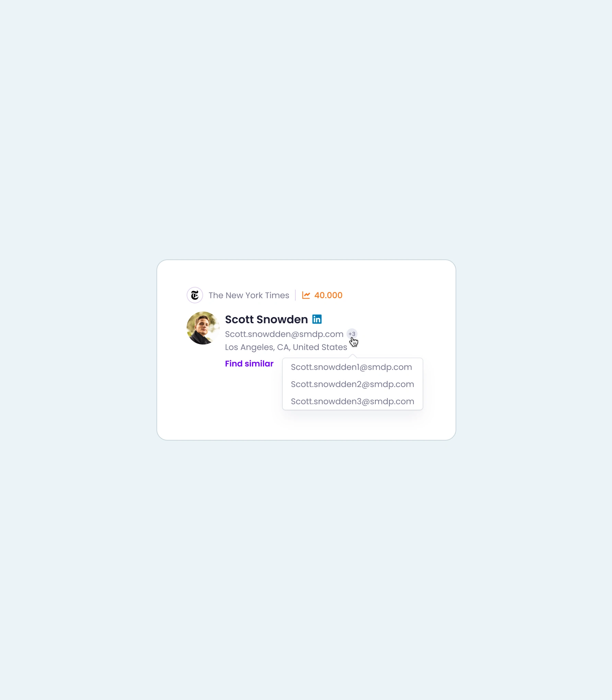Select Scott.snowdden2@smdp.com from the email list
The width and height of the screenshot is (612, 700).
coord(352,384)
